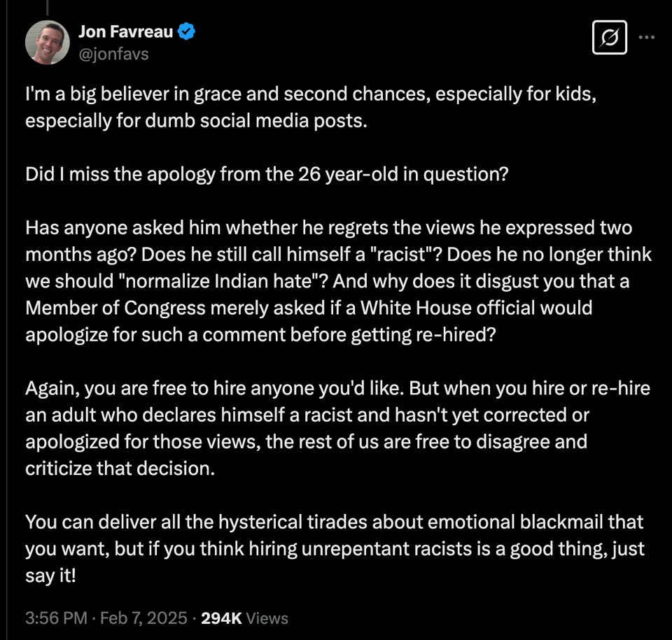Click the thread connector line above the avatar
The width and height of the screenshot is (672, 640).
48,7
